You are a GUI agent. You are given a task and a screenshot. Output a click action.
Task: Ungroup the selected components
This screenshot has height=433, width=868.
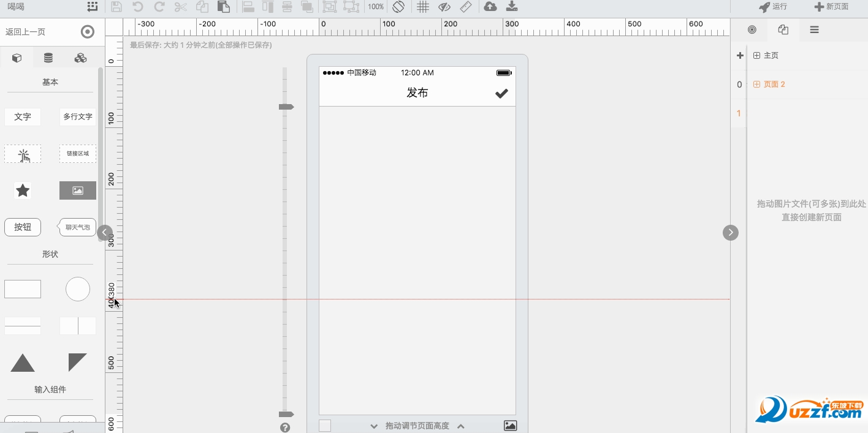point(351,7)
